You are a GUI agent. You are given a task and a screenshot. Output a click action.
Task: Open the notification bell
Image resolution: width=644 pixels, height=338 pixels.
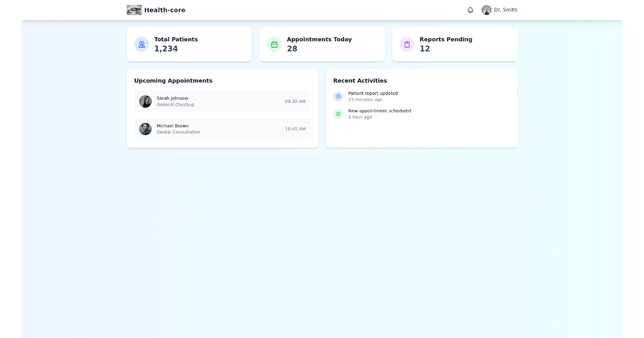[x=471, y=10]
